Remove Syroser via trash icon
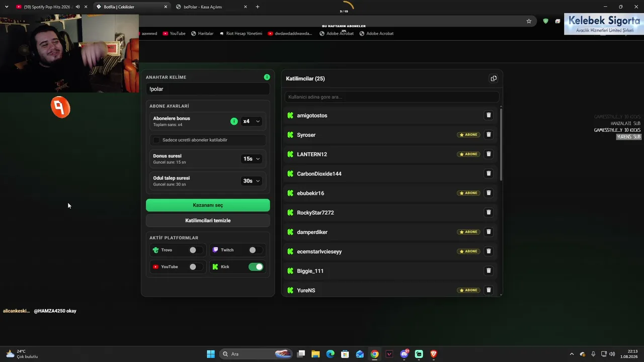Screen dimensions: 644x362 click(x=488, y=135)
